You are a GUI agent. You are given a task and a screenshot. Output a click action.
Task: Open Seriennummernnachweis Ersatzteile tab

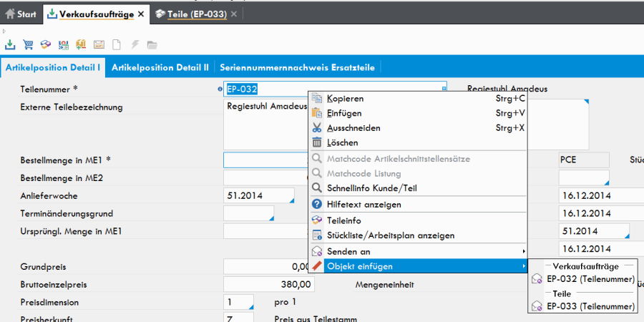coord(297,67)
